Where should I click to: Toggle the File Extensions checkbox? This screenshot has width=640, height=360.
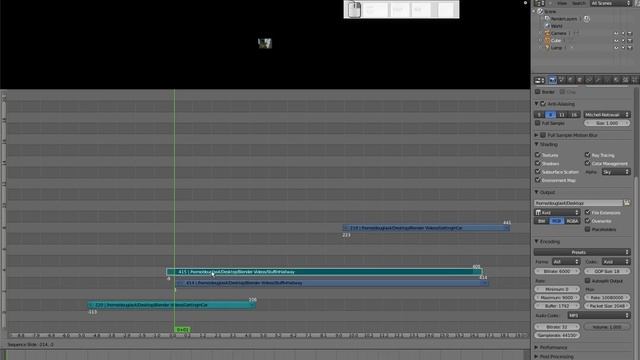[x=587, y=212]
